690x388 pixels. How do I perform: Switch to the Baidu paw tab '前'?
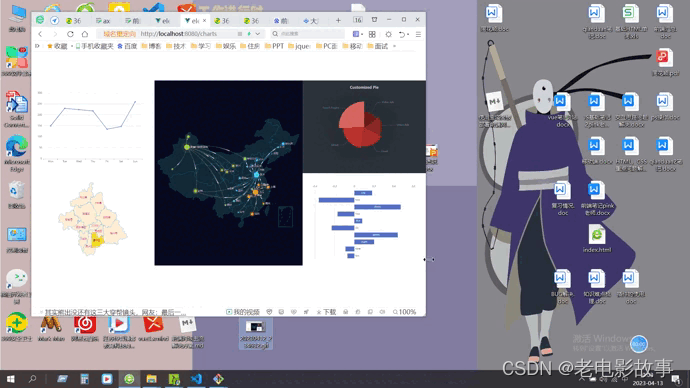[281, 21]
